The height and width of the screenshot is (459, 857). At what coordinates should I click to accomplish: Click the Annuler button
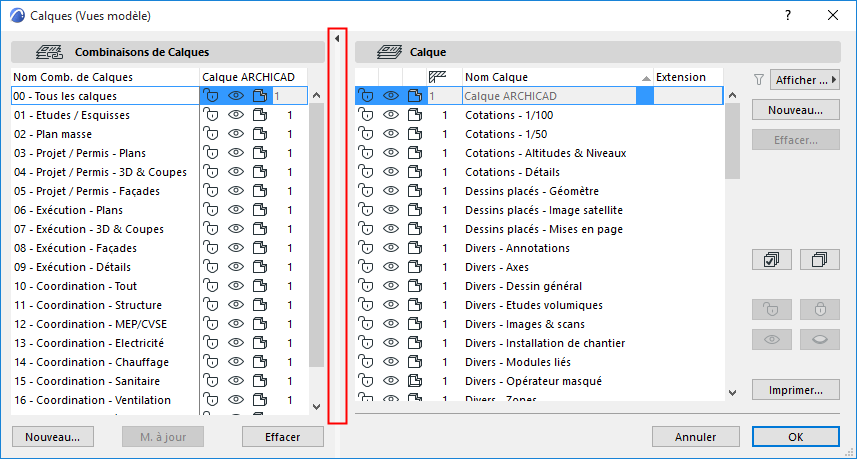(x=695, y=437)
